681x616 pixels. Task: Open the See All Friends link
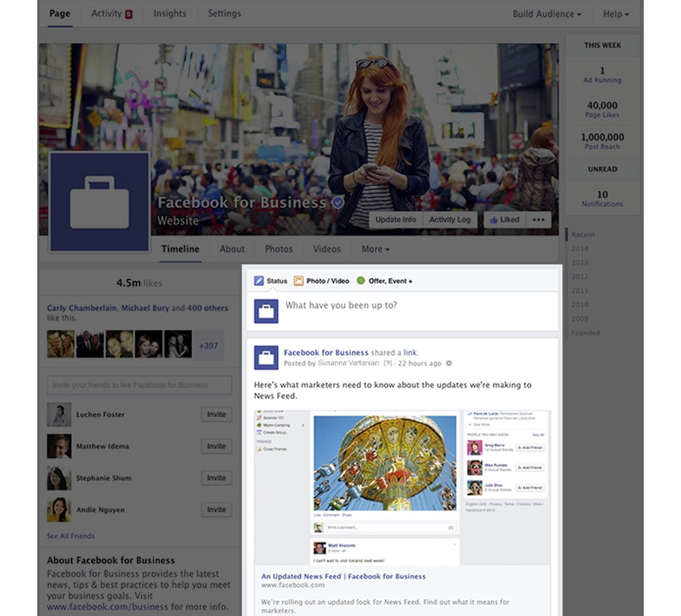70,536
